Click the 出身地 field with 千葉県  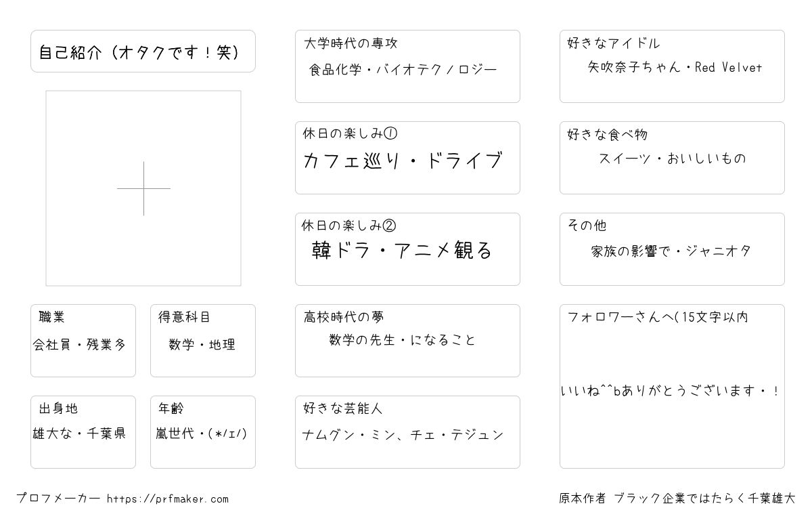pos(83,432)
